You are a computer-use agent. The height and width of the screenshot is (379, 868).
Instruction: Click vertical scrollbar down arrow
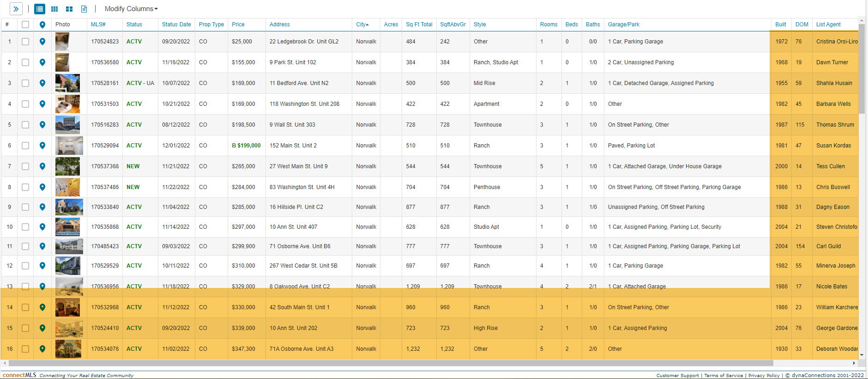coord(862,355)
